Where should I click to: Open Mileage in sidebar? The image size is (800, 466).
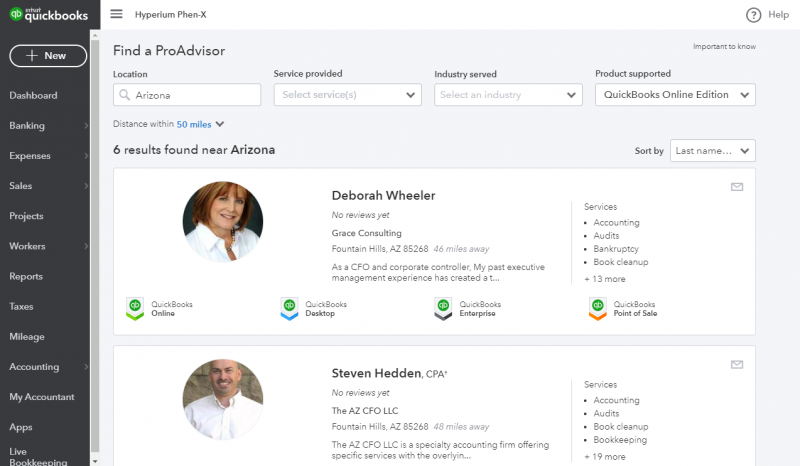tap(27, 336)
